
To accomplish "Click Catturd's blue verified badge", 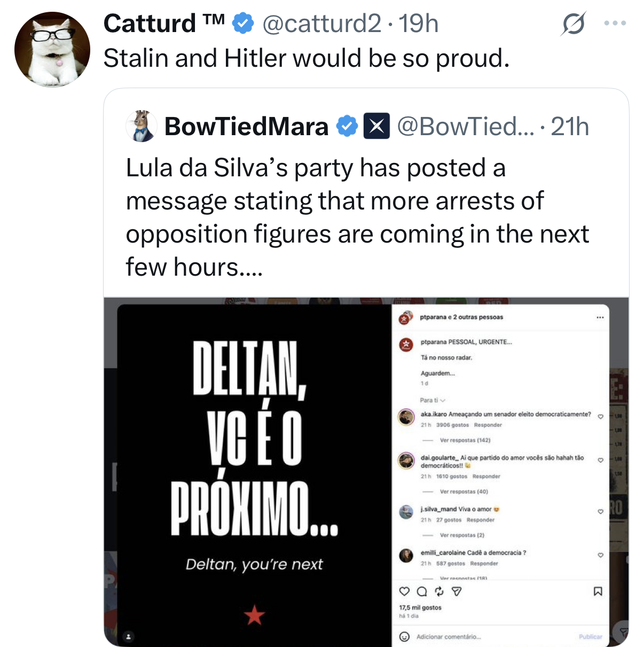I will tap(244, 24).
